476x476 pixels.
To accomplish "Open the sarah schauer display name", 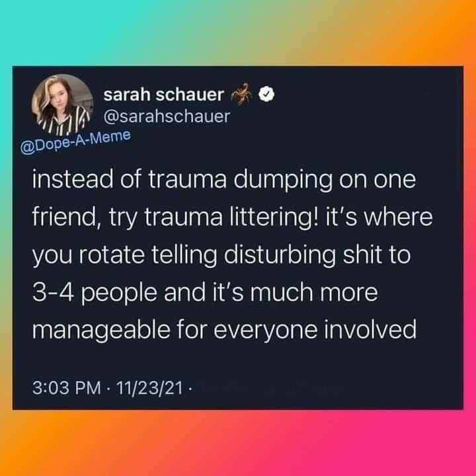I will 164,95.
